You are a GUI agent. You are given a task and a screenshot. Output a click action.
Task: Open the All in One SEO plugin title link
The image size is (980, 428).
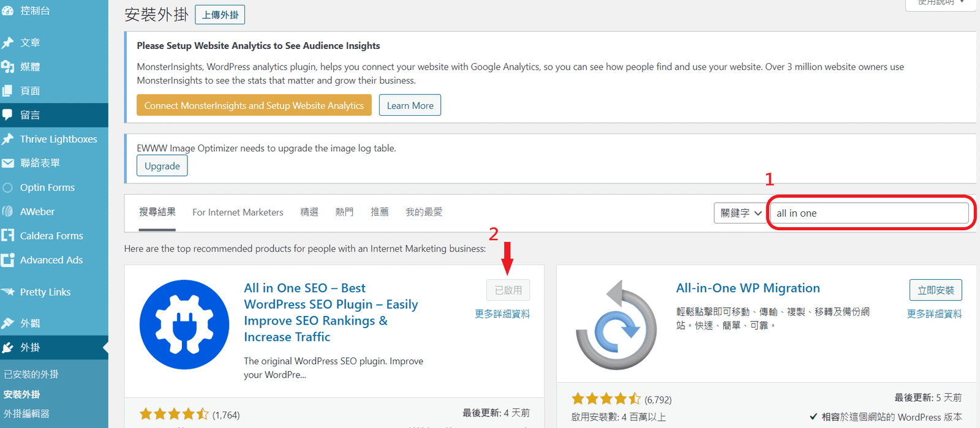pyautogui.click(x=331, y=312)
